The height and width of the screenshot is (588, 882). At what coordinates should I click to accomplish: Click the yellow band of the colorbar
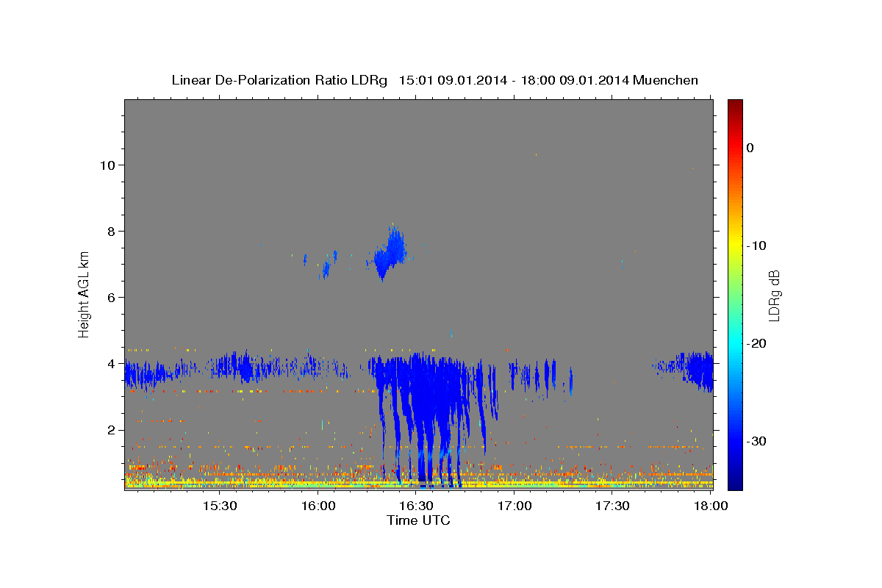pyautogui.click(x=735, y=243)
